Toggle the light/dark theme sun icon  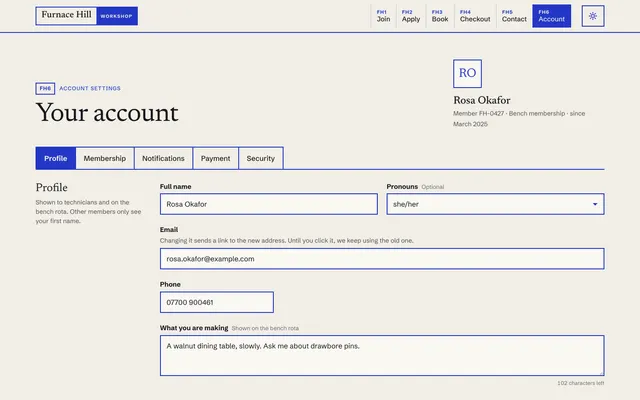(593, 16)
